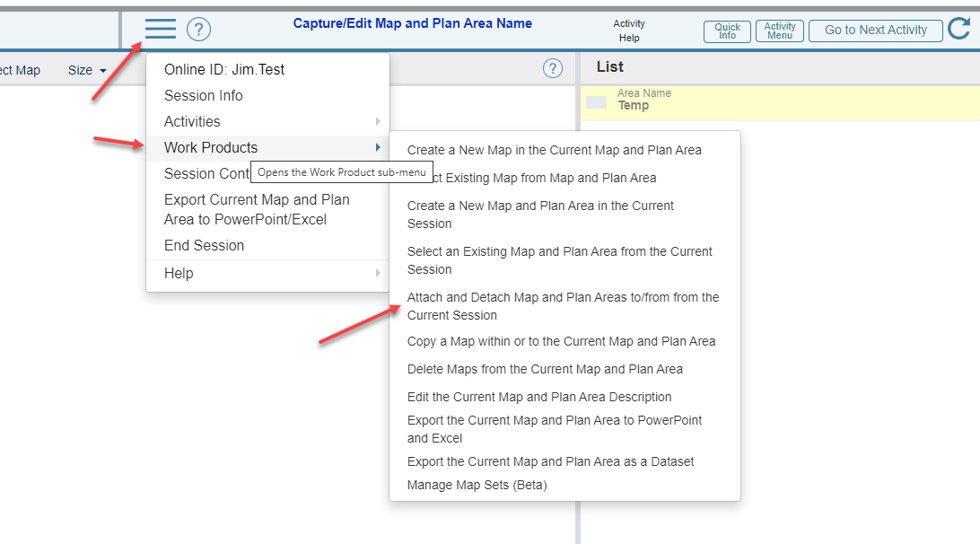Open the map panel help question icon
This screenshot has width=980, height=544.
[553, 68]
